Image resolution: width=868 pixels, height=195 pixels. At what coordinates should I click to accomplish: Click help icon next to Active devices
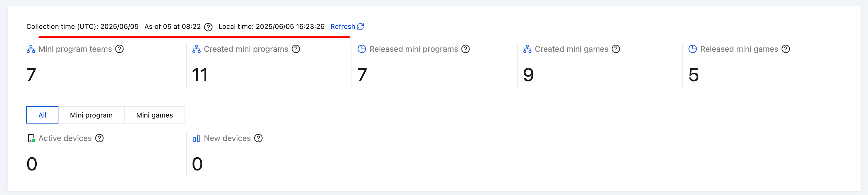coord(99,138)
